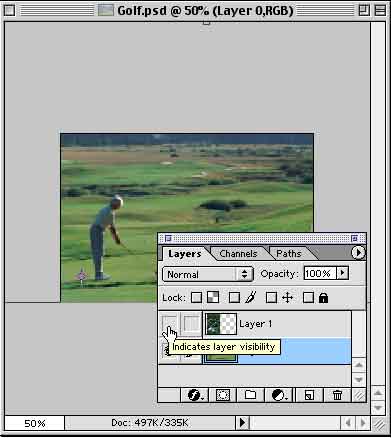Add a layer mask
This screenshot has height=438, width=391.
point(223,395)
